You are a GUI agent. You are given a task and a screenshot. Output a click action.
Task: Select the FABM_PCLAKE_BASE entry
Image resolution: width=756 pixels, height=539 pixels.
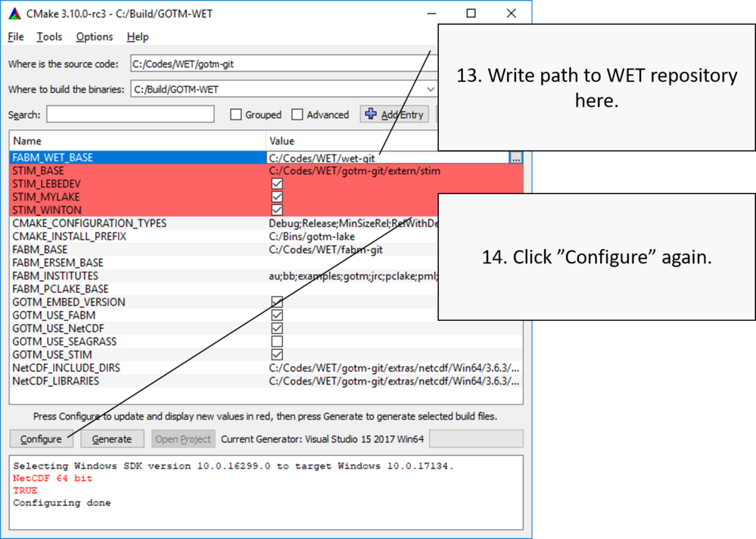[61, 288]
